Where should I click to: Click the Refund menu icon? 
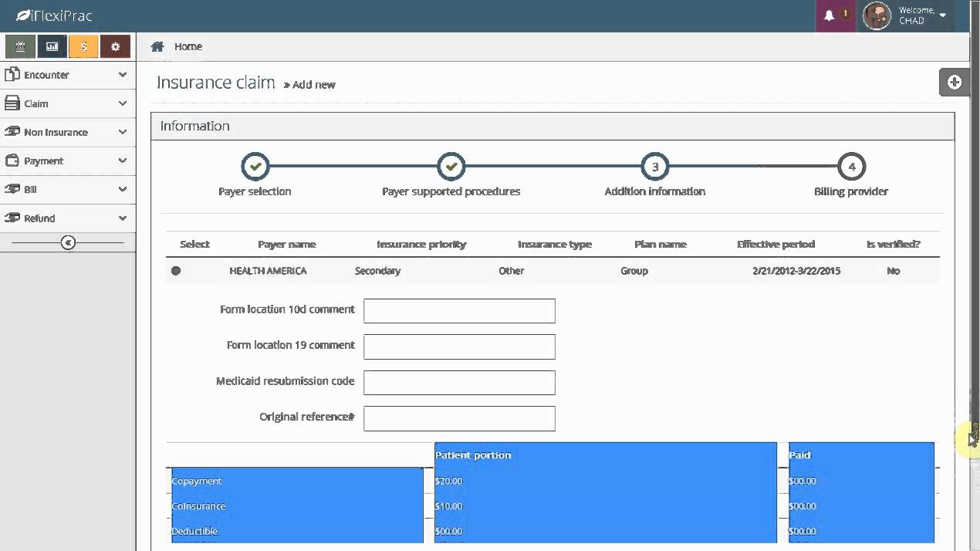[x=12, y=218]
